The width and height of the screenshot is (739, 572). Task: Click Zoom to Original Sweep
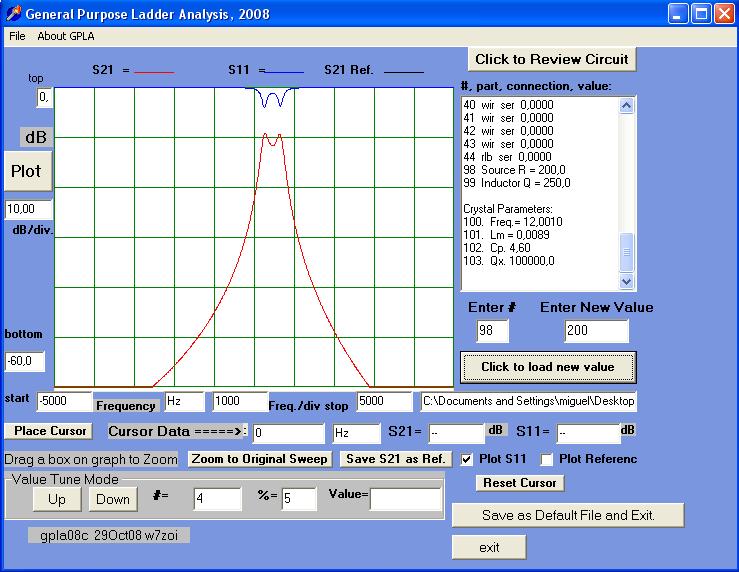pyautogui.click(x=260, y=459)
